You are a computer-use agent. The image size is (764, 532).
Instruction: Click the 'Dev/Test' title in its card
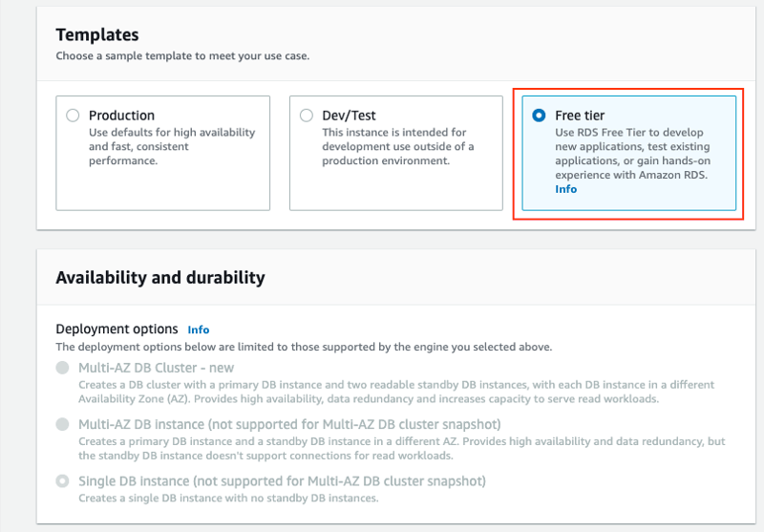[349, 116]
